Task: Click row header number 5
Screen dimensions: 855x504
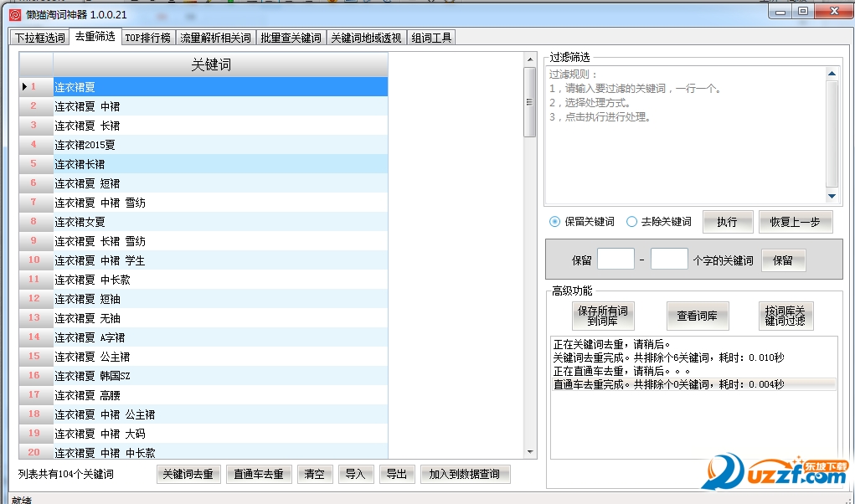Action: coord(36,164)
